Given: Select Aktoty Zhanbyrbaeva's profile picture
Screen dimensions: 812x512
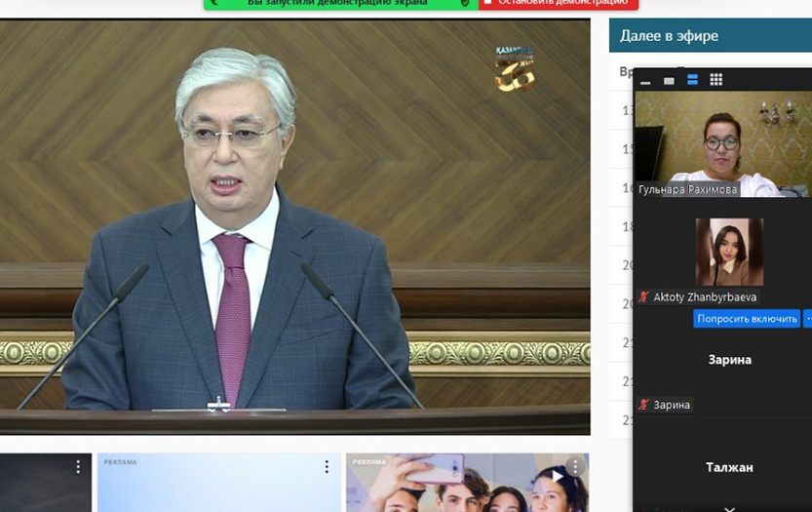Looking at the screenshot, I should [729, 252].
